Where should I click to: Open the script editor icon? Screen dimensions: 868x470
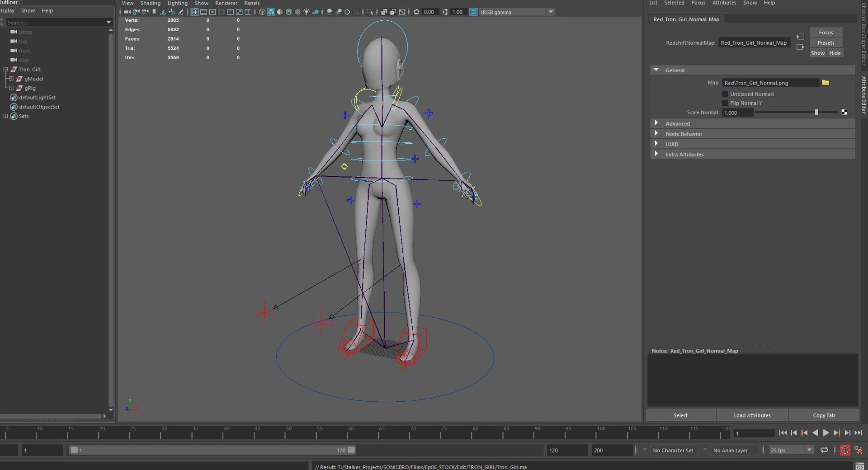859,466
